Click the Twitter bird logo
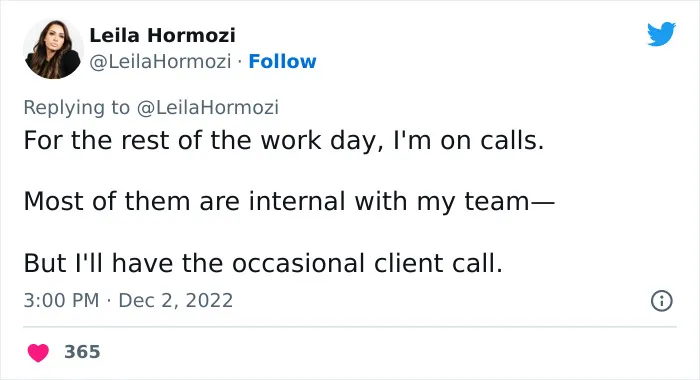 [661, 34]
